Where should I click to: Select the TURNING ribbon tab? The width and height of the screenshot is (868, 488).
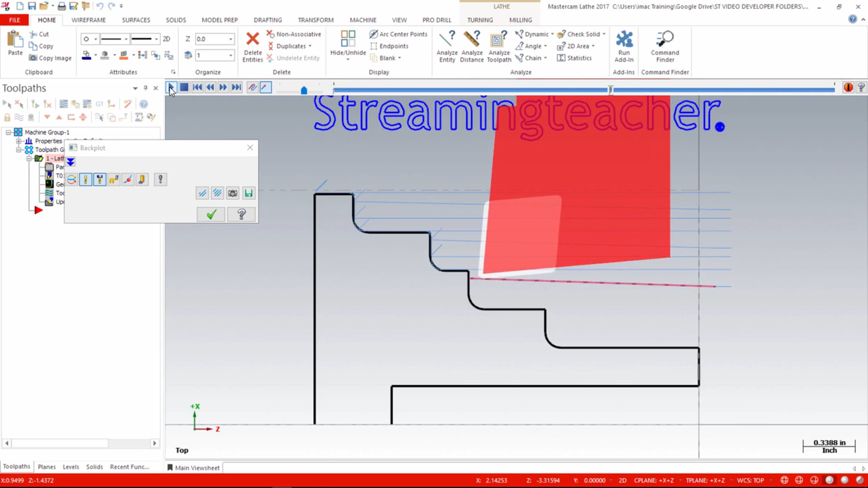pos(480,20)
